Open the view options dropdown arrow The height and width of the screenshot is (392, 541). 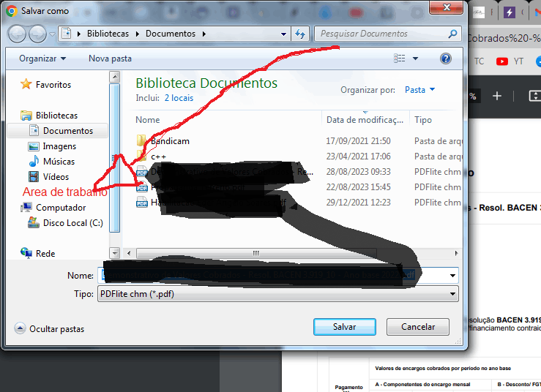(x=415, y=59)
